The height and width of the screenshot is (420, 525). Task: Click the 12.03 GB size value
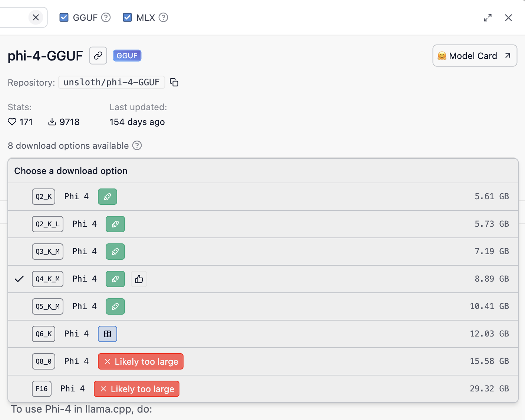click(489, 334)
